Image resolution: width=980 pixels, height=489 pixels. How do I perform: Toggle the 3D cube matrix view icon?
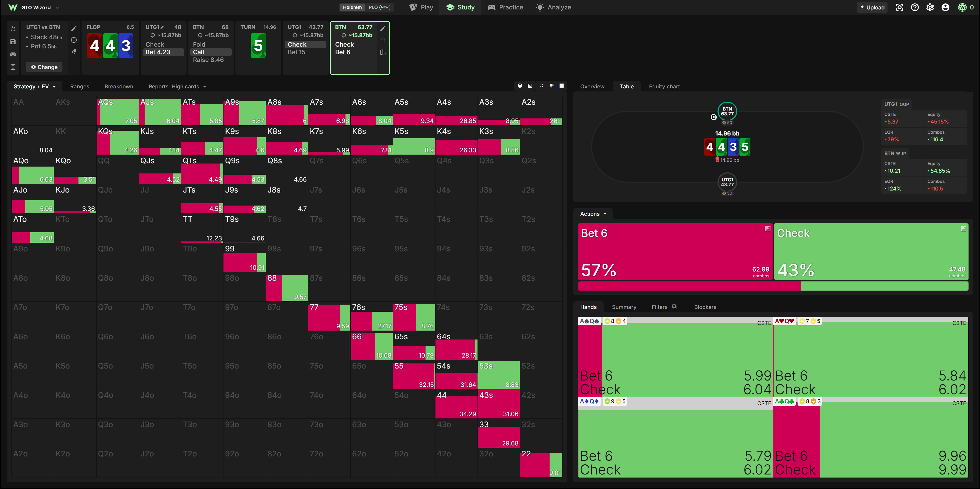[520, 86]
